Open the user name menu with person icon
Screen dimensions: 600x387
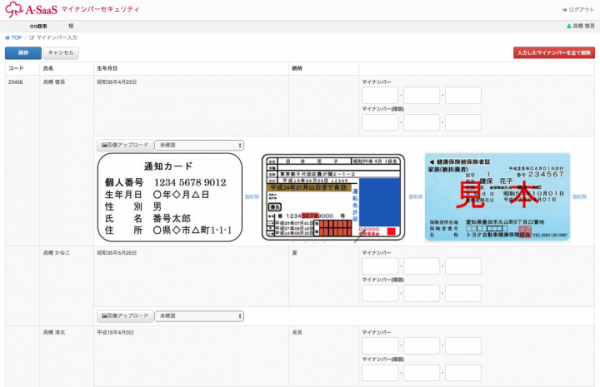580,26
